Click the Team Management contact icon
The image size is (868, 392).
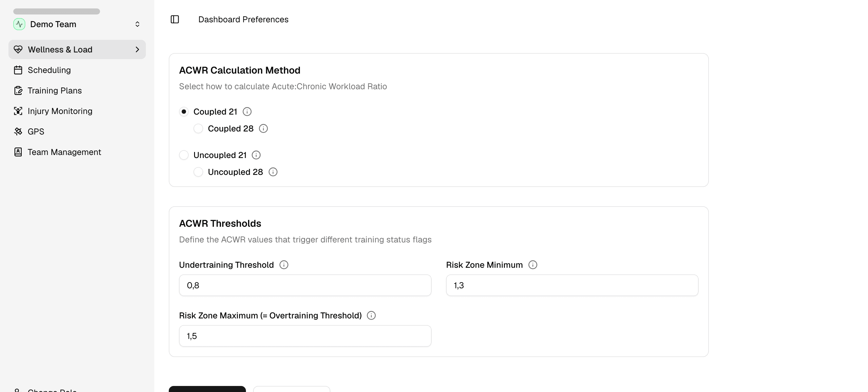(x=18, y=152)
